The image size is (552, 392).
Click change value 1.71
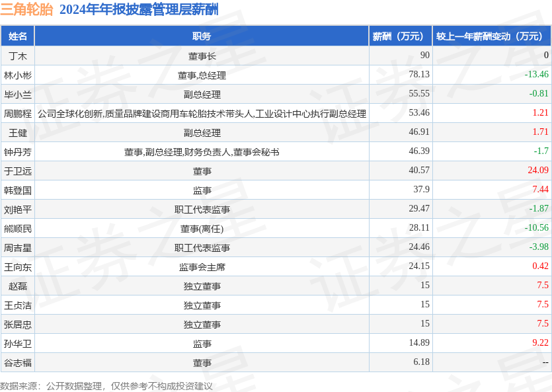coord(540,132)
